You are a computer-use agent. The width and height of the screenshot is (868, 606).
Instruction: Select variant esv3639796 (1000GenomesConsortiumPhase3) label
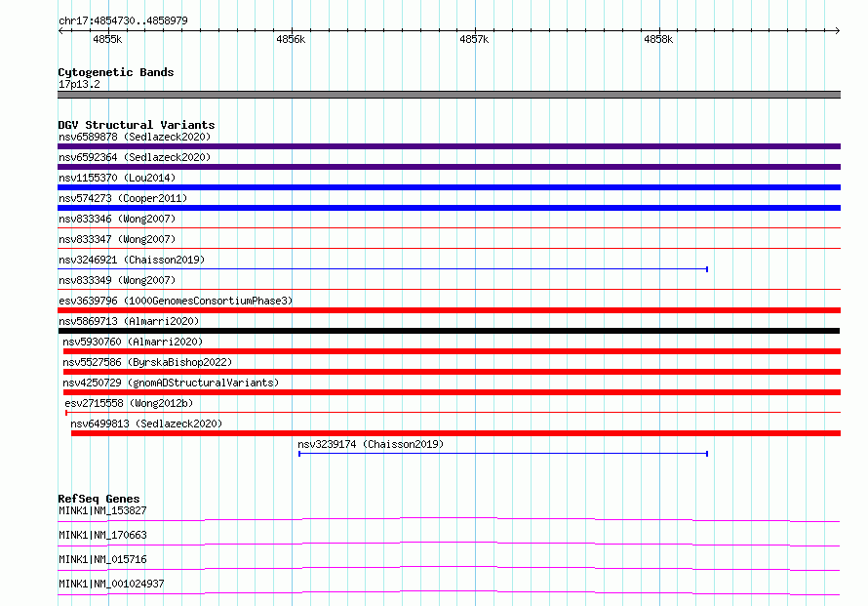tap(176, 301)
